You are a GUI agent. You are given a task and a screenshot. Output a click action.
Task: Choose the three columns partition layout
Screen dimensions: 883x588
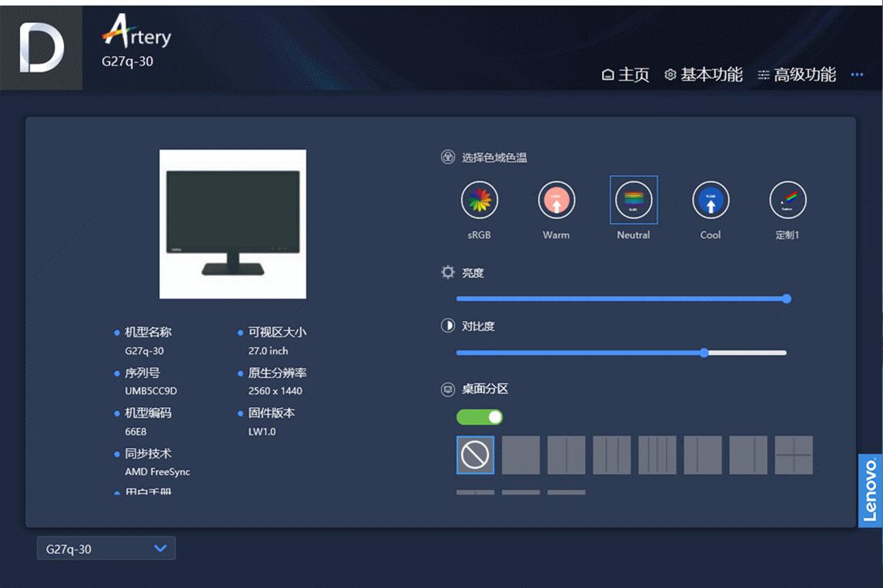tap(612, 455)
